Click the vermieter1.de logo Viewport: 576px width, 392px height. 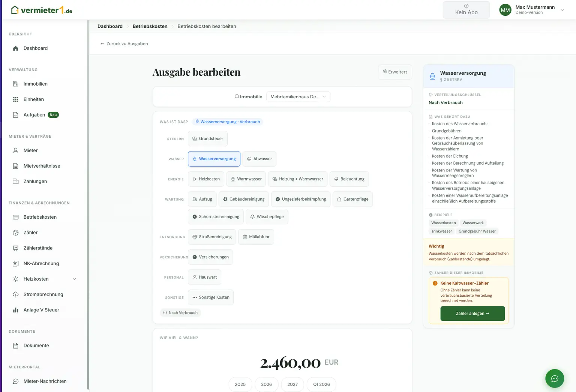[x=41, y=10]
